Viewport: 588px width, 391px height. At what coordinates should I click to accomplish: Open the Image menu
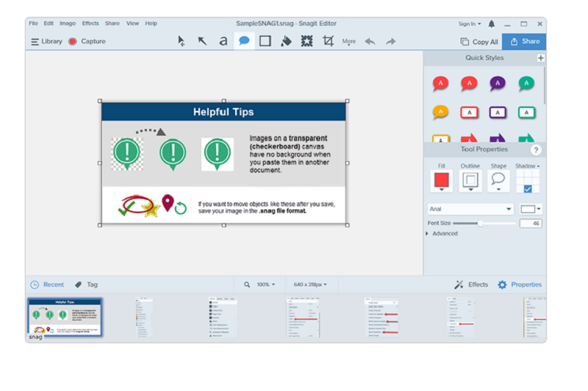pyautogui.click(x=68, y=24)
